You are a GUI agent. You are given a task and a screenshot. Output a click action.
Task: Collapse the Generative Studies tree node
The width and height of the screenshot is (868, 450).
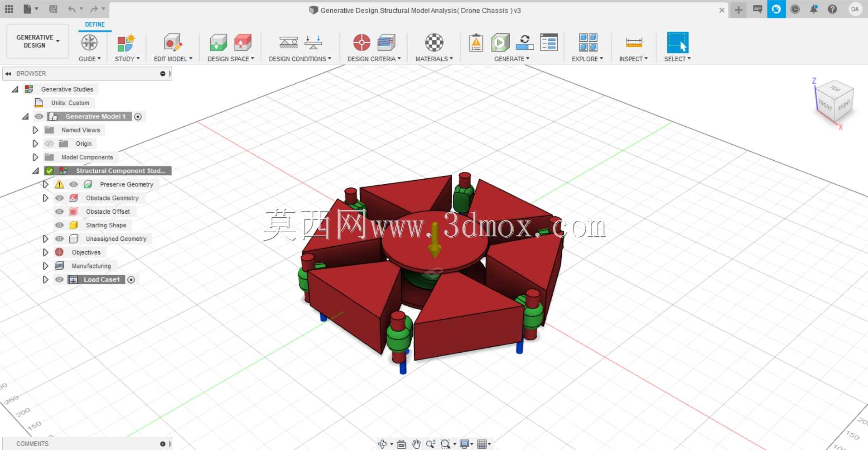click(15, 89)
